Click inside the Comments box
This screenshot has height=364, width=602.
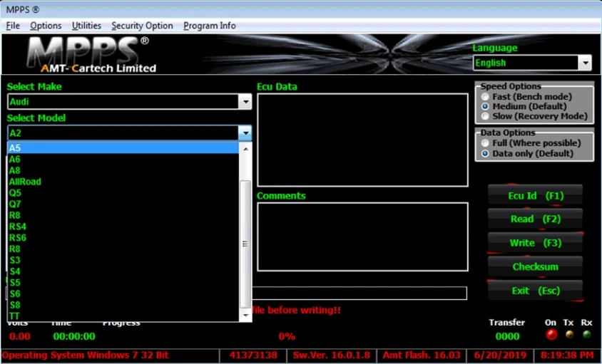[x=362, y=236]
